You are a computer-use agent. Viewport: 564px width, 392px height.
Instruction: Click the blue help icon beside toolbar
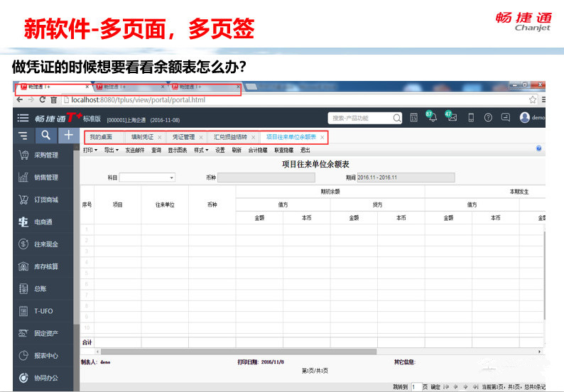[539, 148]
